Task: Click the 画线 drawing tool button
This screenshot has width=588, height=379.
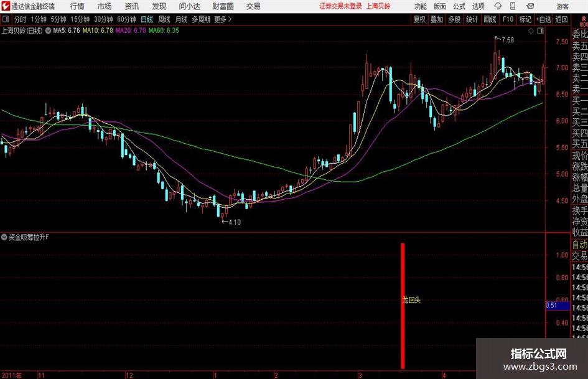Action: coord(490,19)
